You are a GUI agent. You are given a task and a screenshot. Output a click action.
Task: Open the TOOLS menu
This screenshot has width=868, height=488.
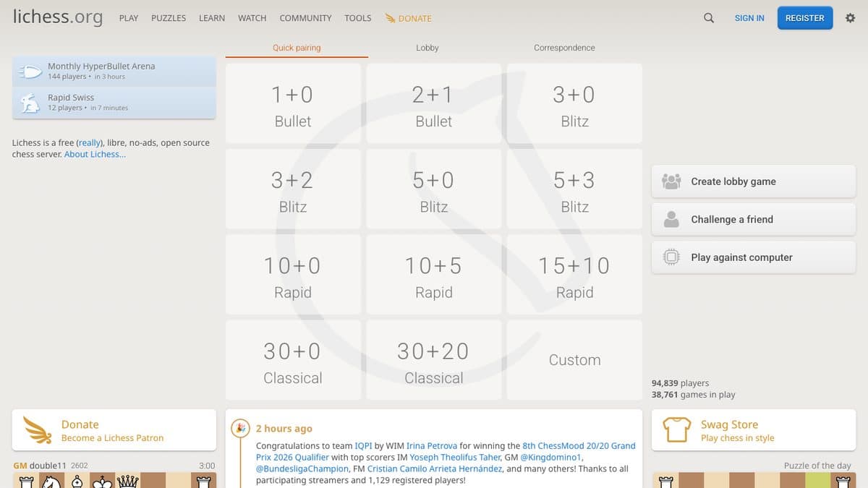pyautogui.click(x=358, y=18)
